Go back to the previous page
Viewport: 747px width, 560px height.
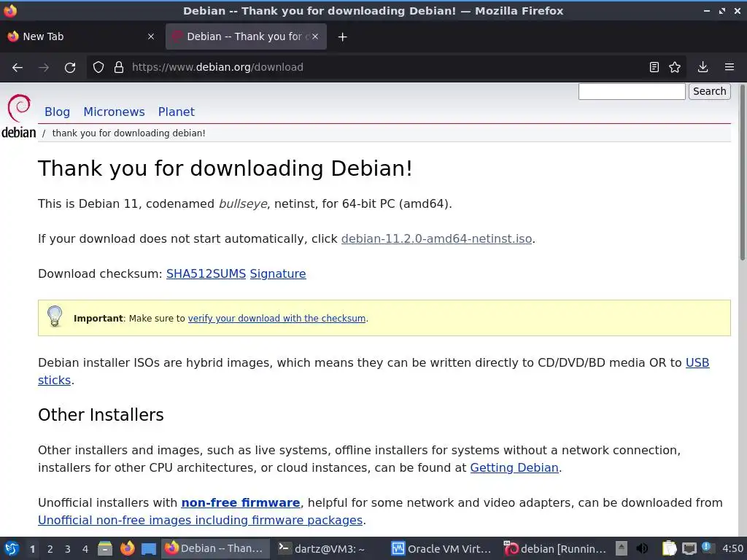(x=18, y=68)
